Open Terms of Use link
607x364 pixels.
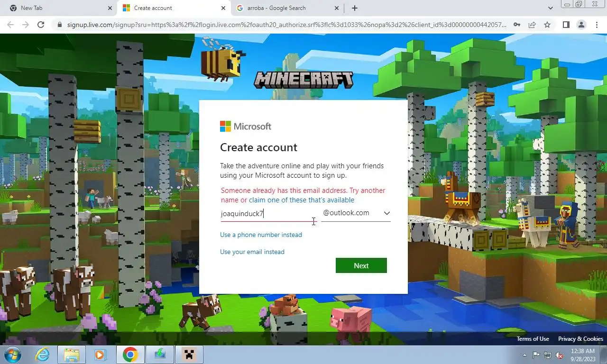533,339
